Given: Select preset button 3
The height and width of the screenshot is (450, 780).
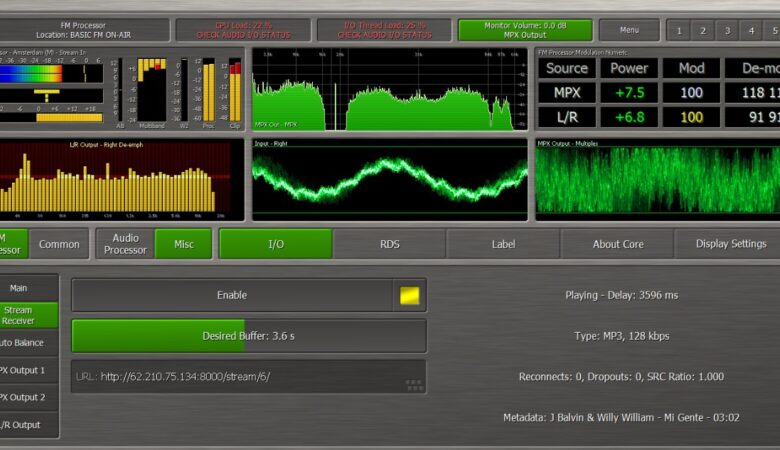Looking at the screenshot, I should click(729, 31).
